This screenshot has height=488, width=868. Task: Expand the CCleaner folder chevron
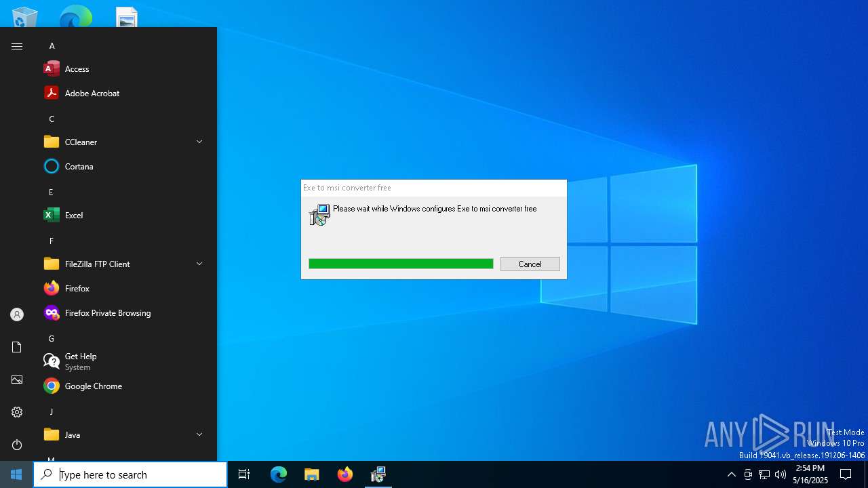tap(199, 142)
